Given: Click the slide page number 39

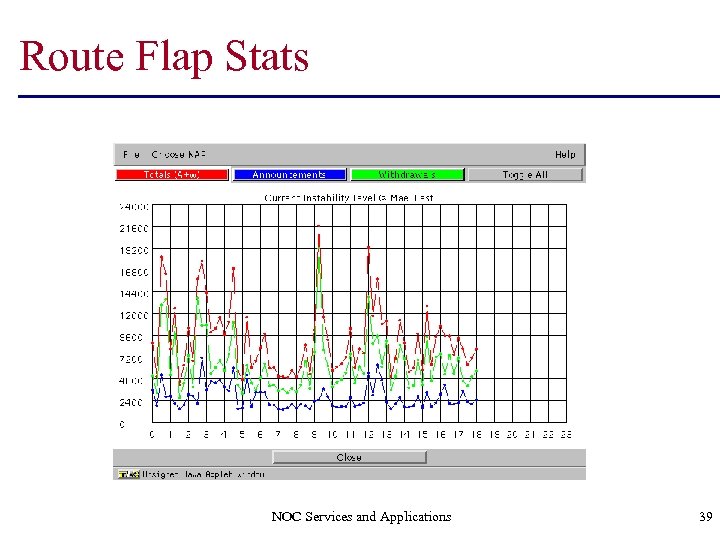Looking at the screenshot, I should tap(706, 517).
